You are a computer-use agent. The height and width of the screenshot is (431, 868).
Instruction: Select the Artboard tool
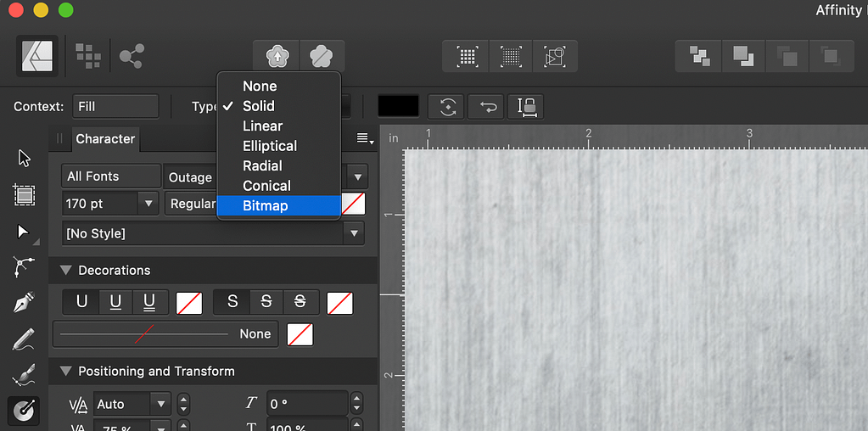click(x=24, y=195)
